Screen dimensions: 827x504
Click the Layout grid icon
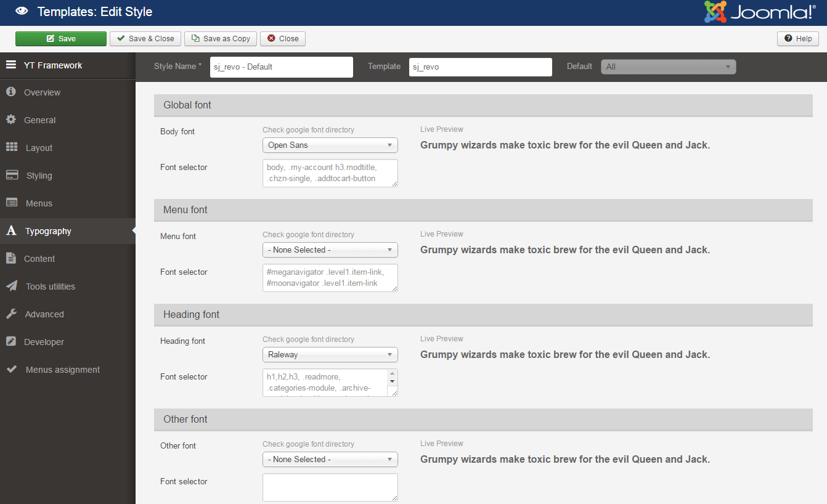point(12,147)
